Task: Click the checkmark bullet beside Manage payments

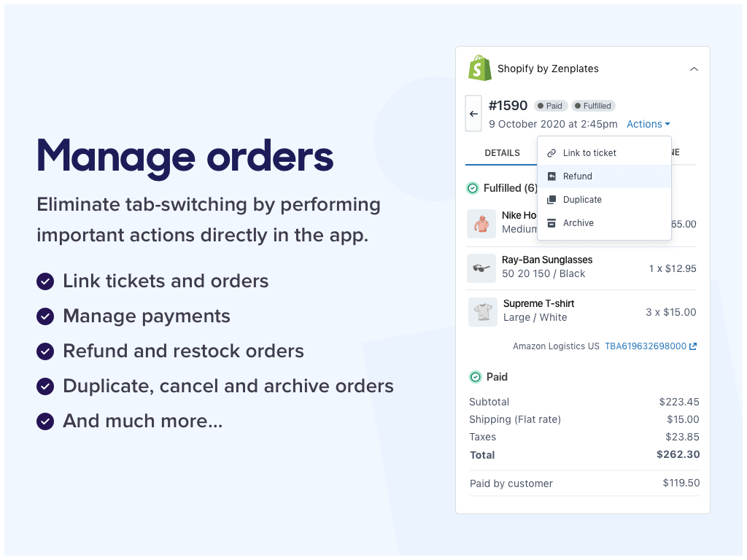Action: coord(45,316)
